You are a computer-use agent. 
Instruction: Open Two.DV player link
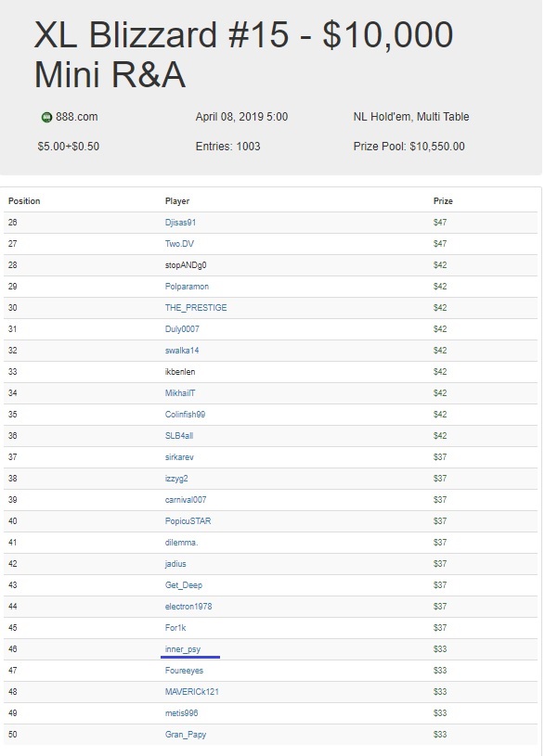pos(179,243)
